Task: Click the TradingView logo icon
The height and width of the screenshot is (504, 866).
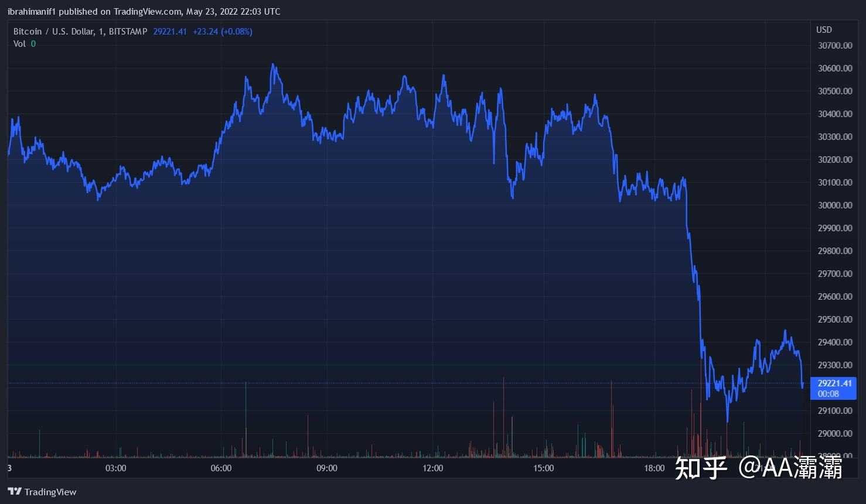Action: coord(14,492)
